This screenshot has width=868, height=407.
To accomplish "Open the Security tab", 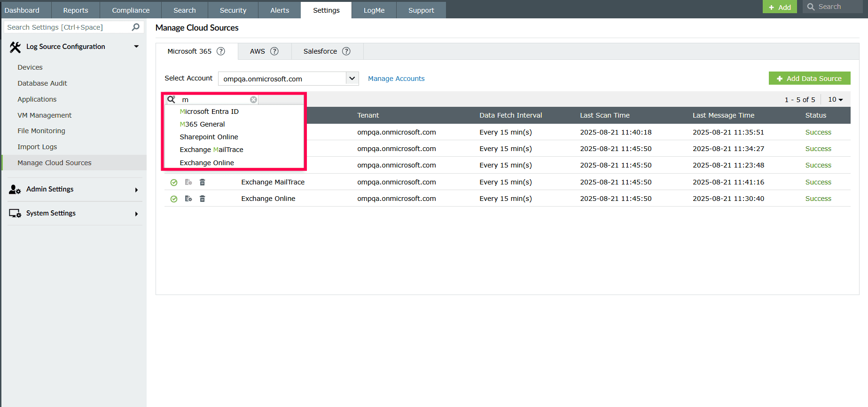I will [233, 10].
